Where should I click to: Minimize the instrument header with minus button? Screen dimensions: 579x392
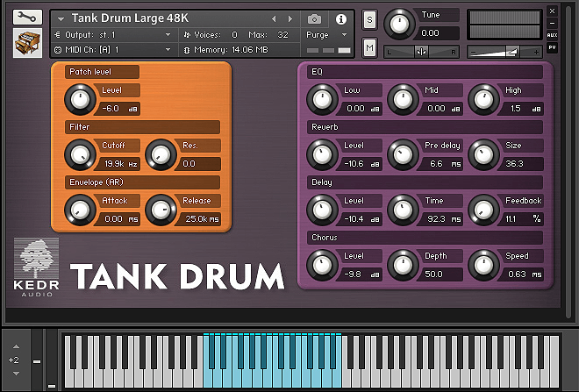[x=552, y=24]
